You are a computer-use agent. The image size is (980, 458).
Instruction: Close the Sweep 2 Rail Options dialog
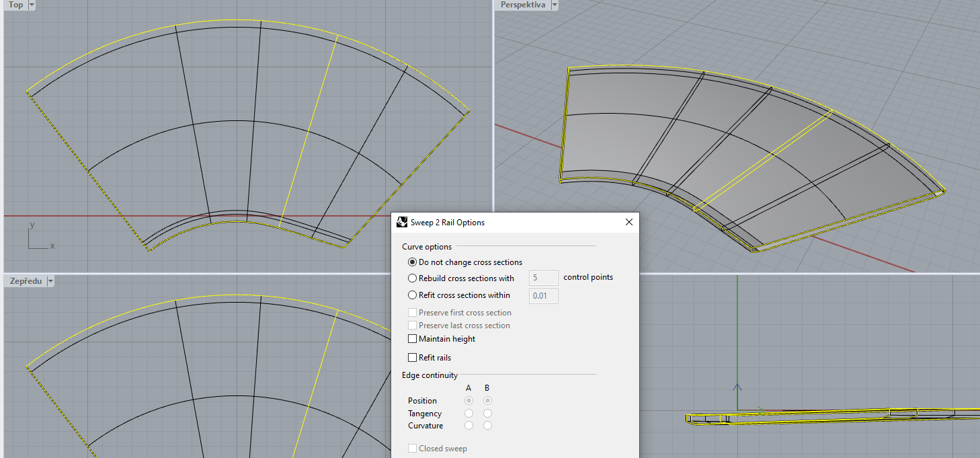point(629,222)
